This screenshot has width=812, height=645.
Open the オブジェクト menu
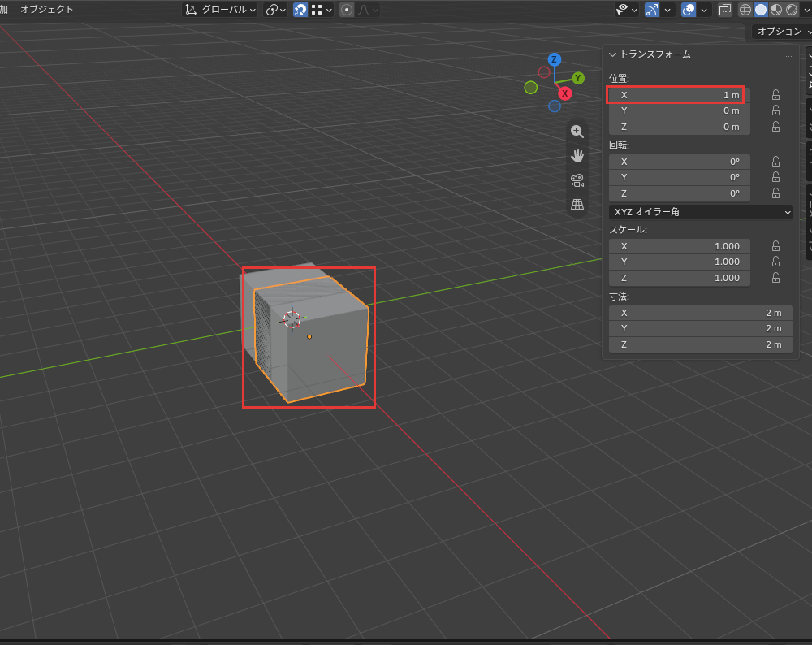[x=47, y=9]
